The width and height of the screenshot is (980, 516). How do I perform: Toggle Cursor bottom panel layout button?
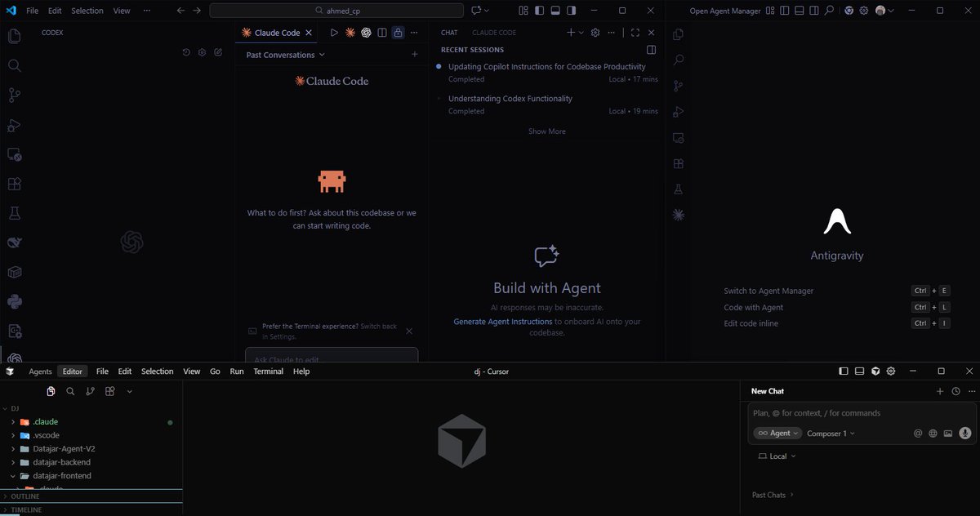click(859, 371)
